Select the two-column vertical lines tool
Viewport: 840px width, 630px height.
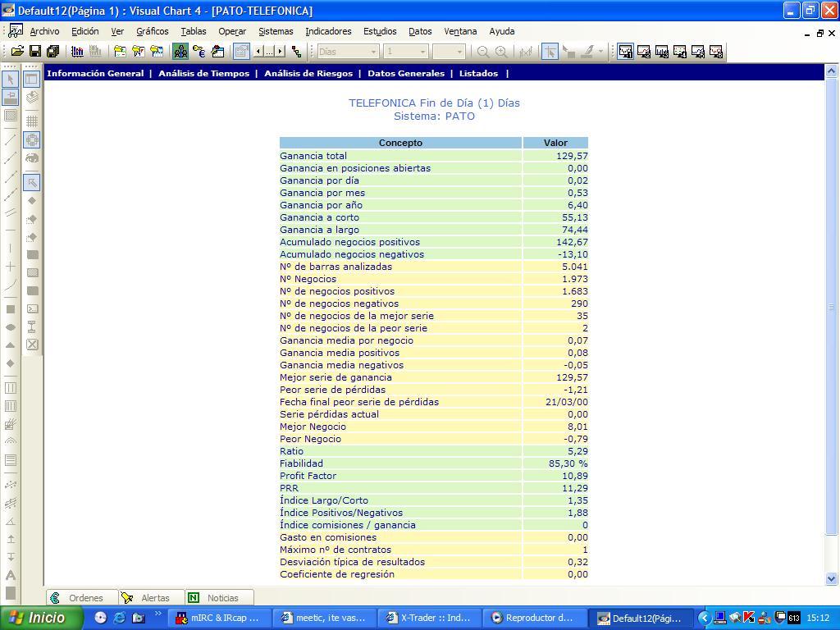pyautogui.click(x=11, y=388)
